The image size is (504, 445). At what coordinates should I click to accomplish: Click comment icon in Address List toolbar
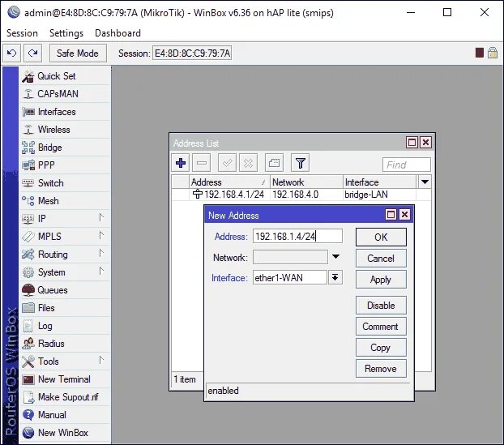coord(274,163)
